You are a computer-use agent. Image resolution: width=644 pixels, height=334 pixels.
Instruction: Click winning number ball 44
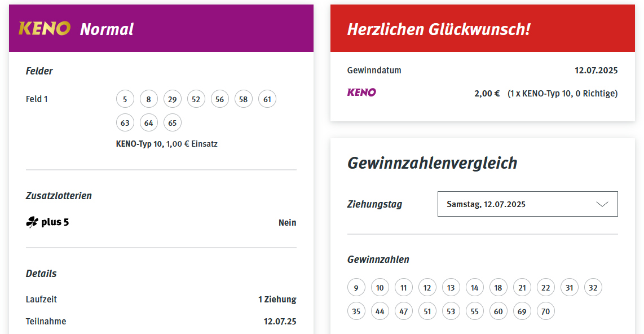tap(380, 311)
